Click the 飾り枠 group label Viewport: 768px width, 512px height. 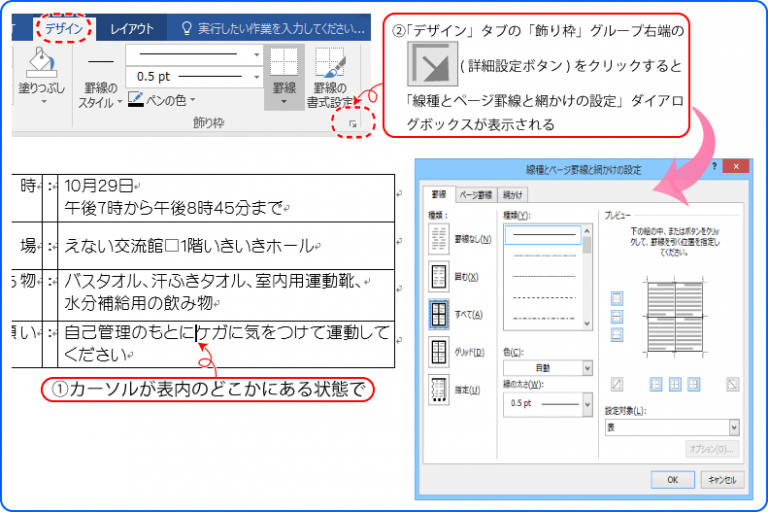[x=209, y=122]
